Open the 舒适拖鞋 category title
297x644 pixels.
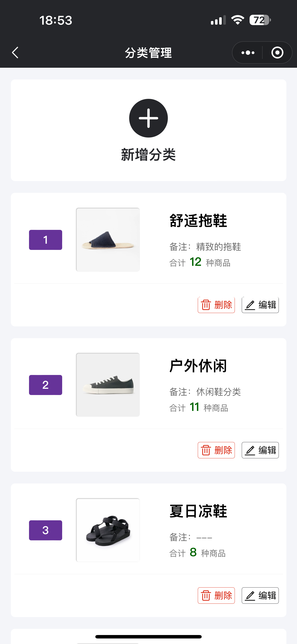(x=198, y=221)
